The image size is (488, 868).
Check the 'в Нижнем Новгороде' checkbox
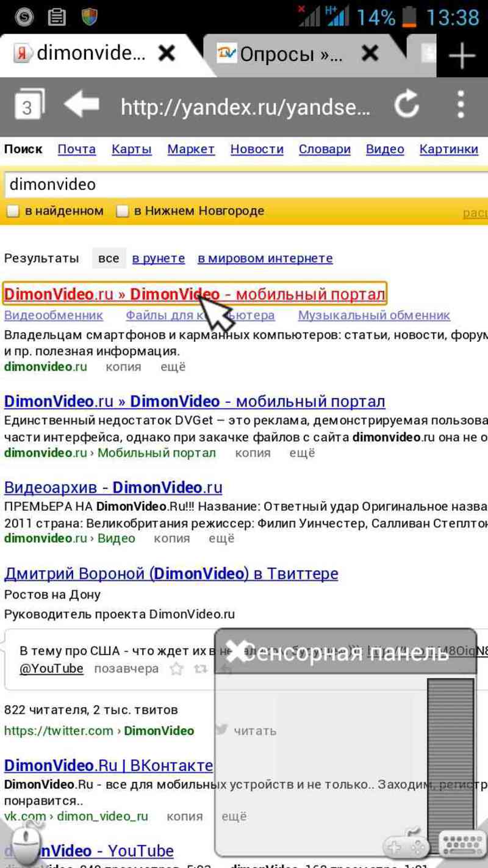click(x=123, y=211)
